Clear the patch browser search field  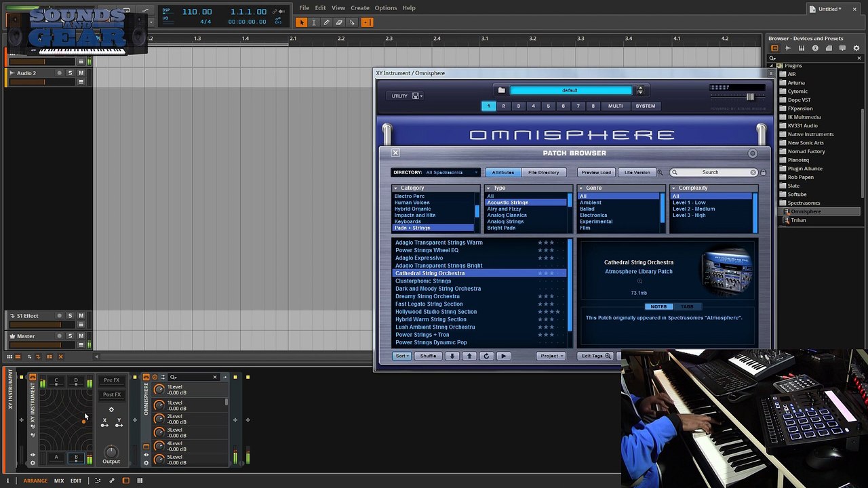[753, 173]
